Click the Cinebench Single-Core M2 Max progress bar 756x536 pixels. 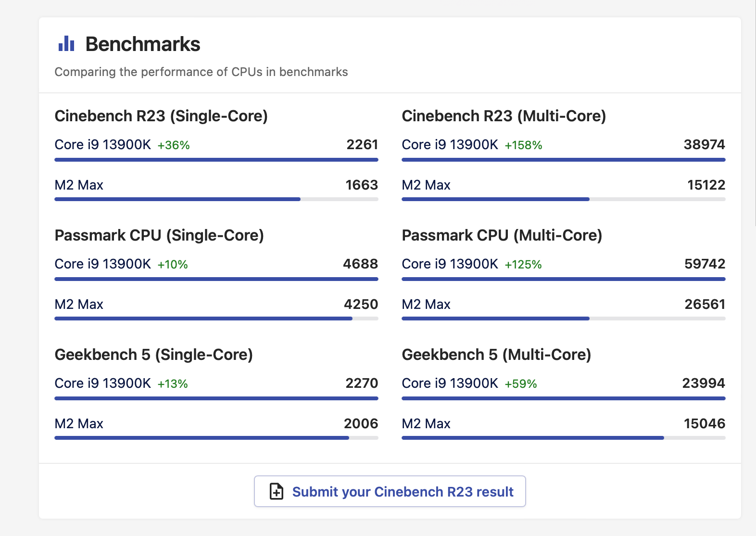click(x=216, y=199)
